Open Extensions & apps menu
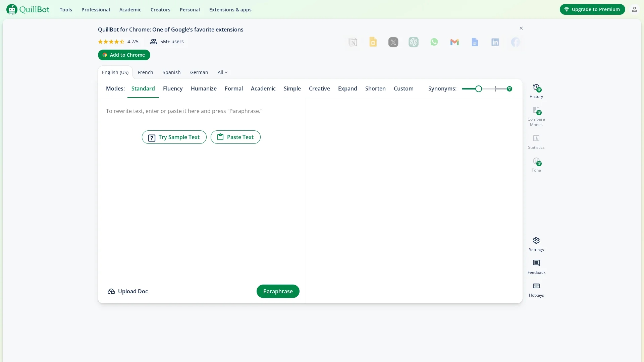 [x=230, y=10]
